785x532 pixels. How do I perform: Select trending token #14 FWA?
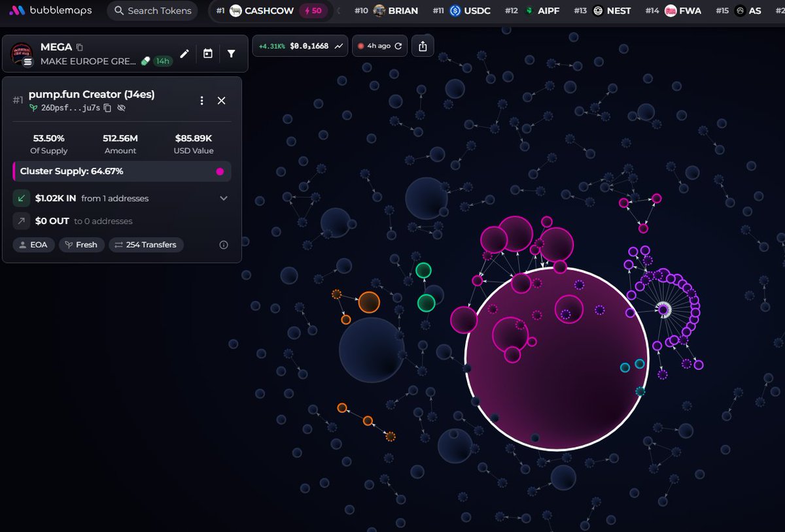click(673, 10)
